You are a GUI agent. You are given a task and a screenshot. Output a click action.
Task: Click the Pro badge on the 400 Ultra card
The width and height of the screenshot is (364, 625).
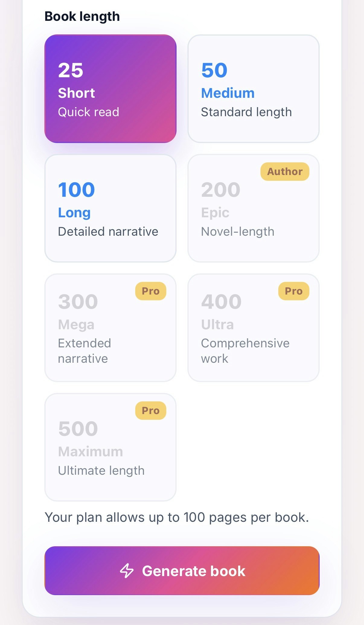coord(294,291)
